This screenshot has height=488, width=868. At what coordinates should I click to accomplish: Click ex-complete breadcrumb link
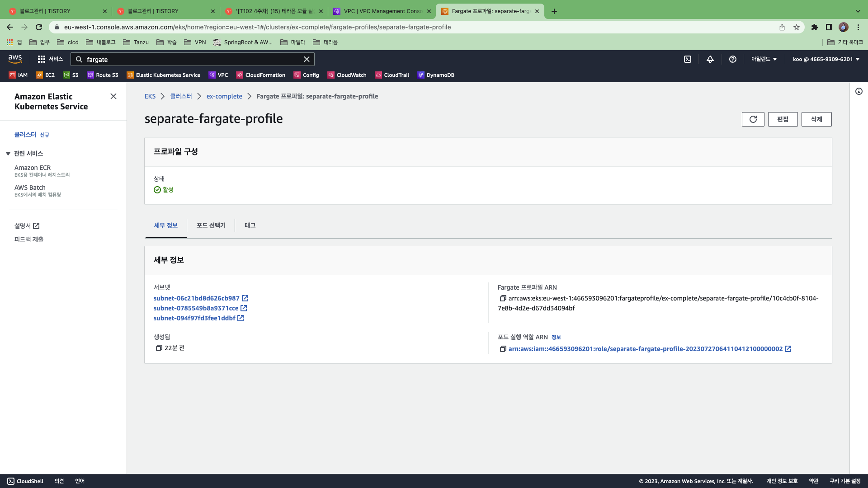224,96
